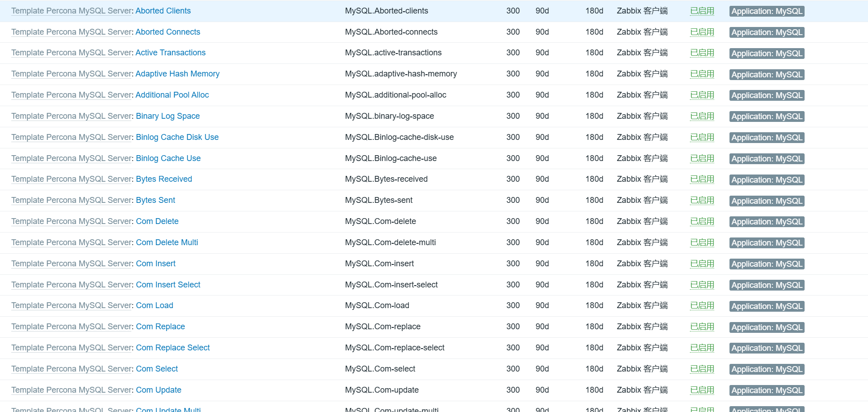Viewport: 868px width, 412px height.
Task: Select the key text MySQL.binary-log-space
Action: [389, 116]
